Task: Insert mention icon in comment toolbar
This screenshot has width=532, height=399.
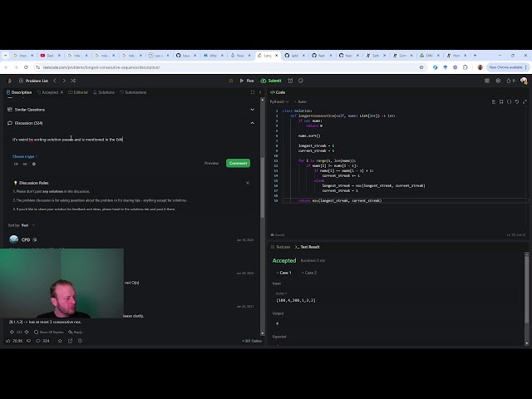Action: 33,164
